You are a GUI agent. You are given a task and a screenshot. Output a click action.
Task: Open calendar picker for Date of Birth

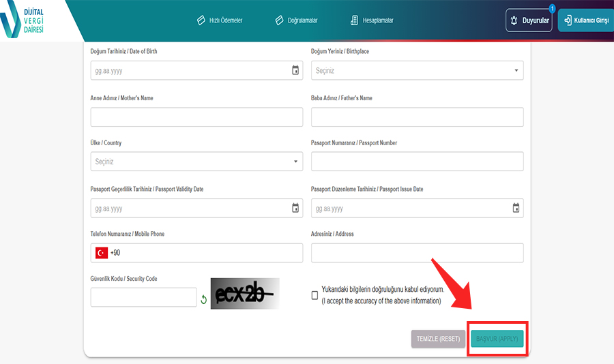[x=295, y=70]
